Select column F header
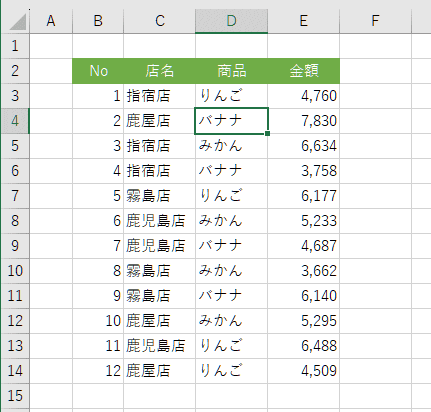 375,21
